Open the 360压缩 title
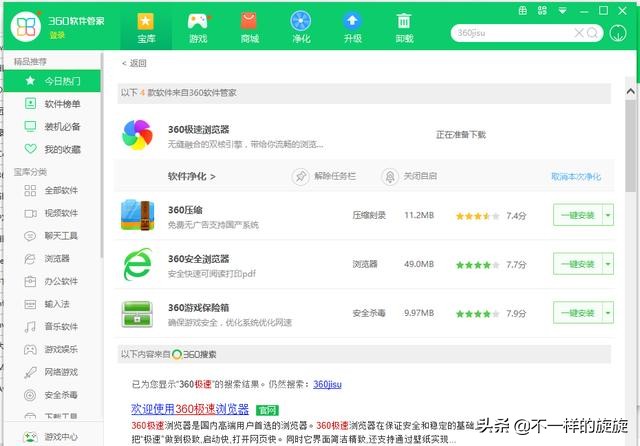640x446 pixels. point(185,210)
